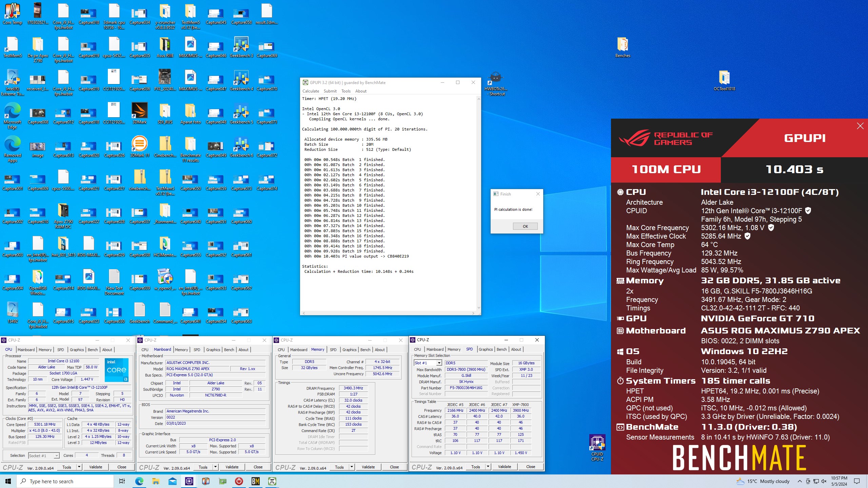Click the Task View taskbar icon
This screenshot has height=488, width=868.
(122, 481)
